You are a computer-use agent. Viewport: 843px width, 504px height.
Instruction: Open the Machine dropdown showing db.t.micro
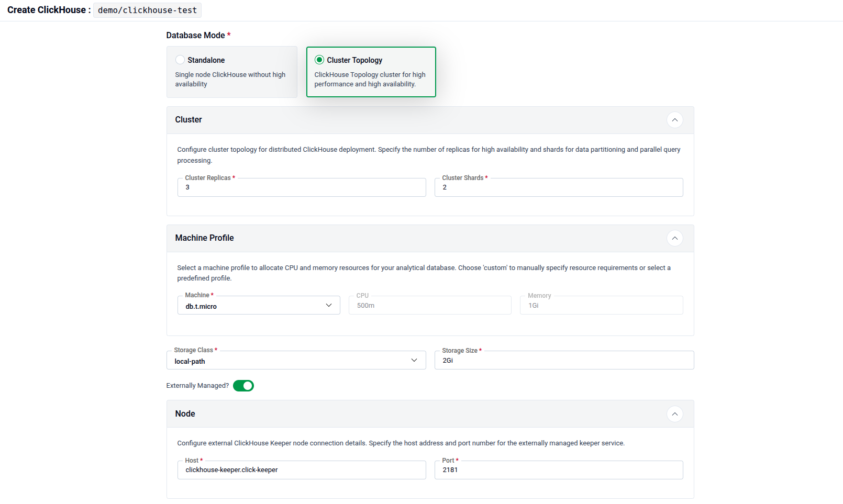pos(259,305)
